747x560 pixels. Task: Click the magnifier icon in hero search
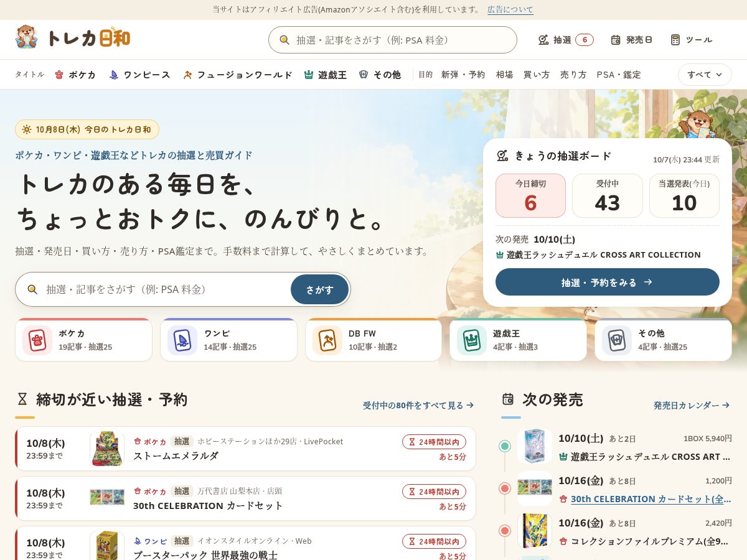pos(32,289)
